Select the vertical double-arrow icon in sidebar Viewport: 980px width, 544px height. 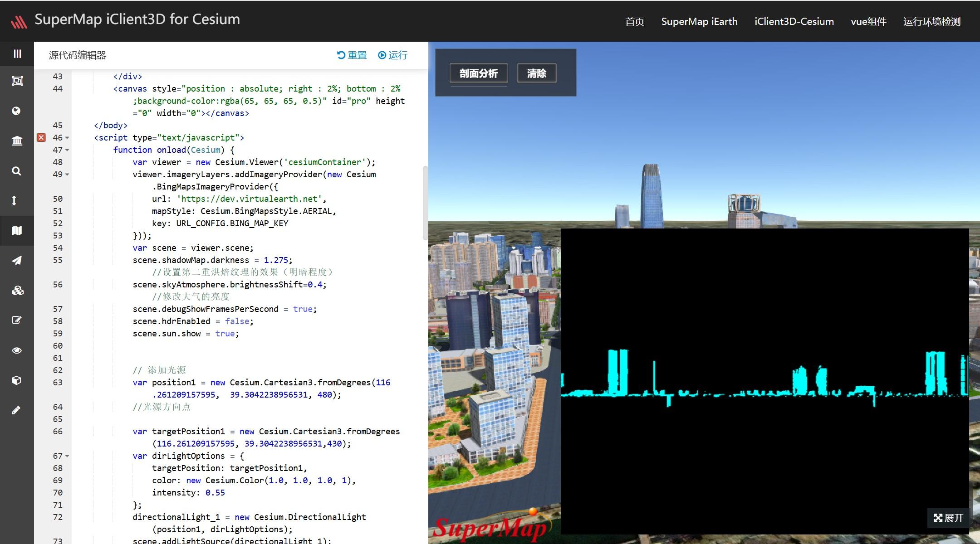[x=14, y=200]
